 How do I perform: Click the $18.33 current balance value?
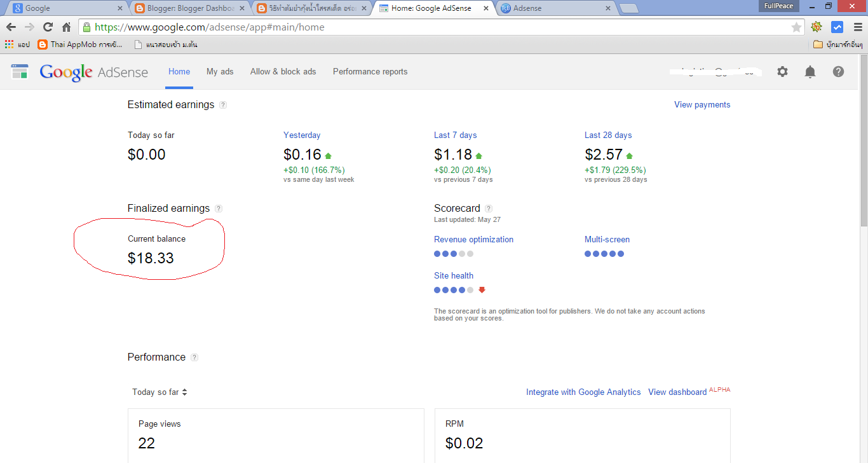click(151, 258)
